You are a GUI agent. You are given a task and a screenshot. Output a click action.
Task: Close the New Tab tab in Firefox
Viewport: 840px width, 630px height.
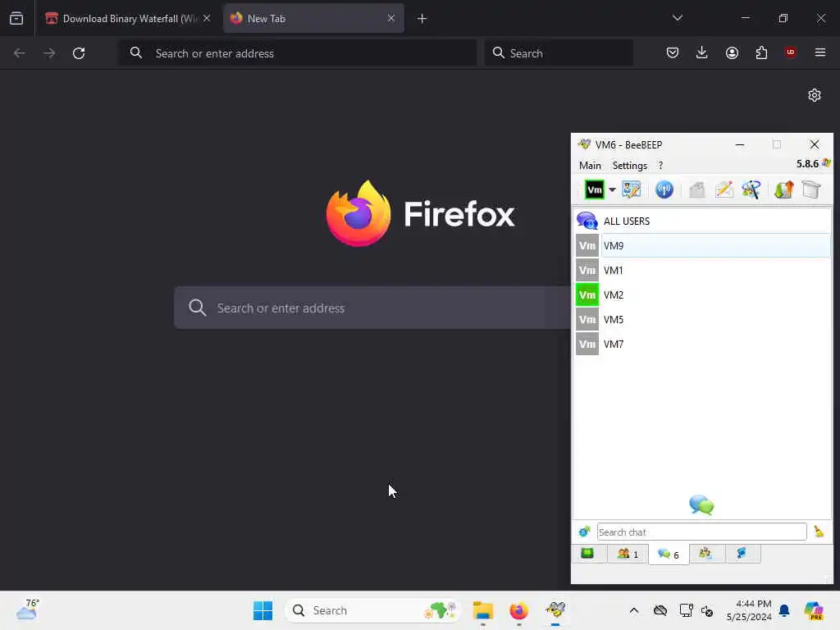pos(391,18)
